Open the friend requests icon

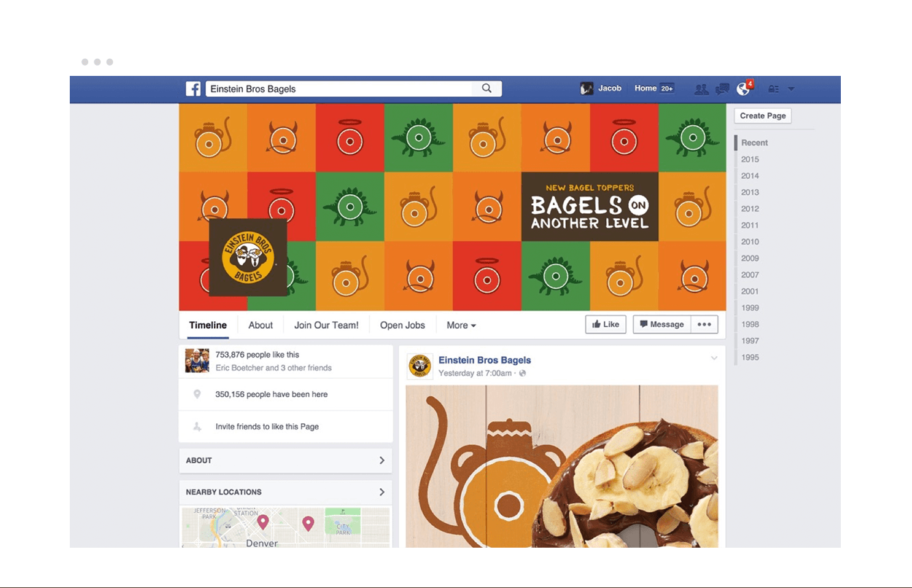[701, 89]
